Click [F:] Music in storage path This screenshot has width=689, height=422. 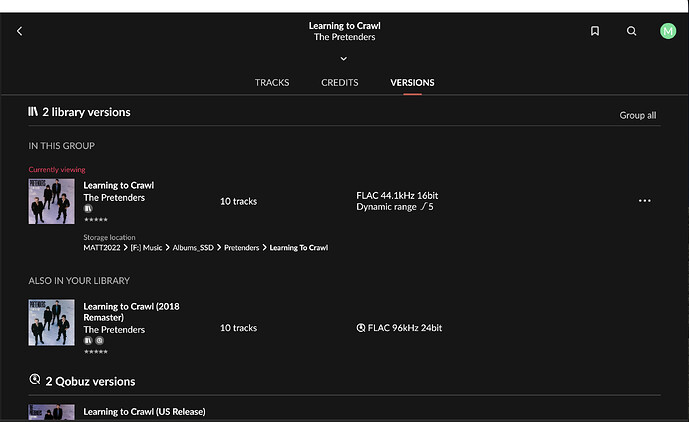[146, 248]
